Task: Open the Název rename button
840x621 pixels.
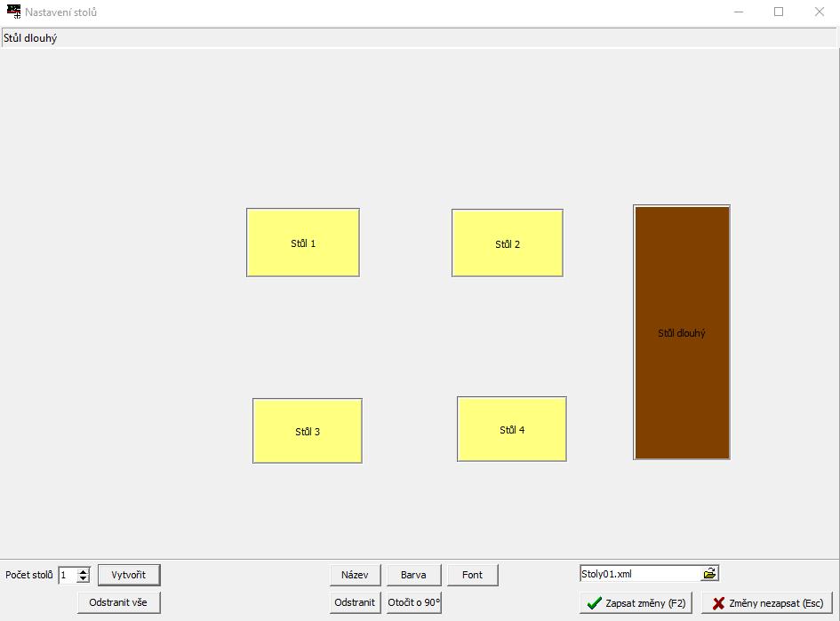Action: 355,575
